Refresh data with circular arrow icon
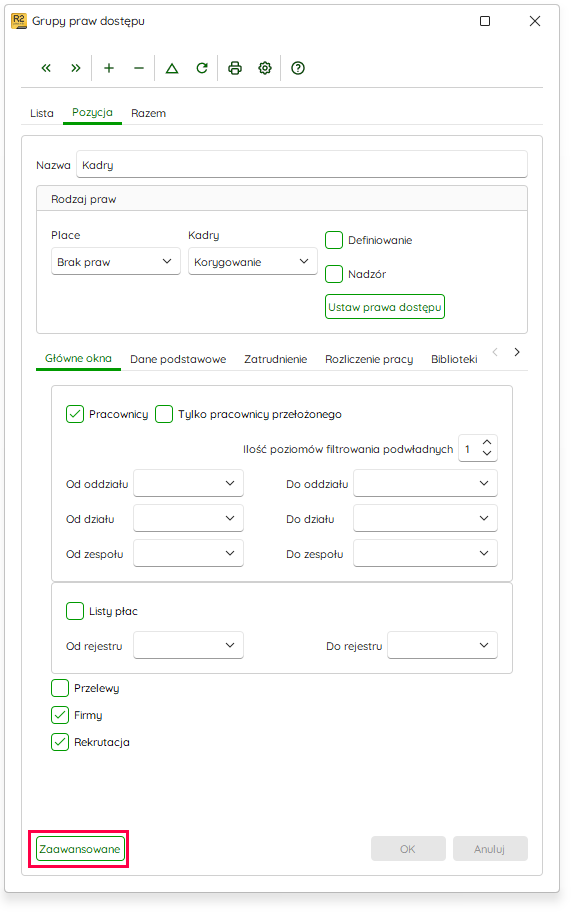 point(202,68)
